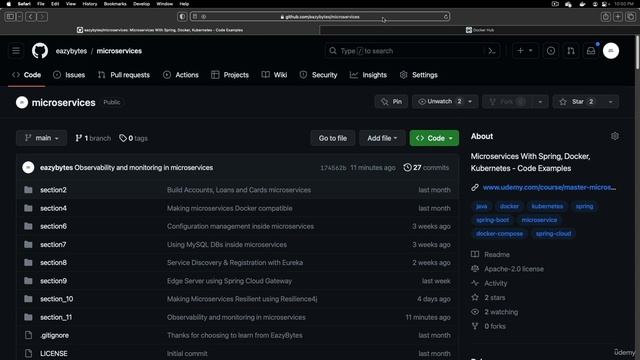The width and height of the screenshot is (640, 360).
Task: Open the section8 folder name
Action: coord(53,262)
